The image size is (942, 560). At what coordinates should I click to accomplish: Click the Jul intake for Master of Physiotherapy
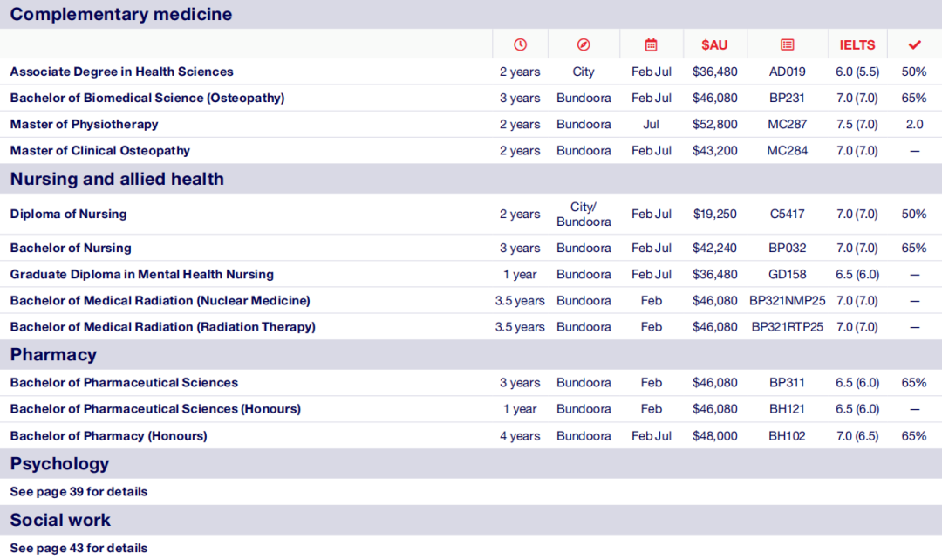coord(652,125)
